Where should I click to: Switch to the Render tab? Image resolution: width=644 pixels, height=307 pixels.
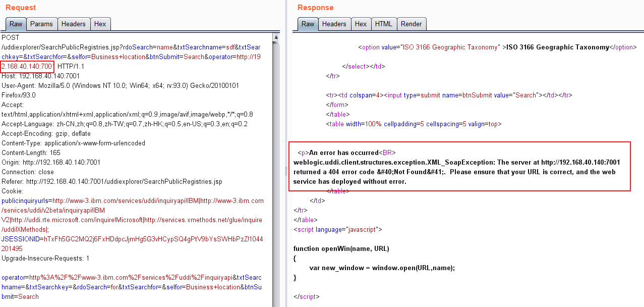412,24
